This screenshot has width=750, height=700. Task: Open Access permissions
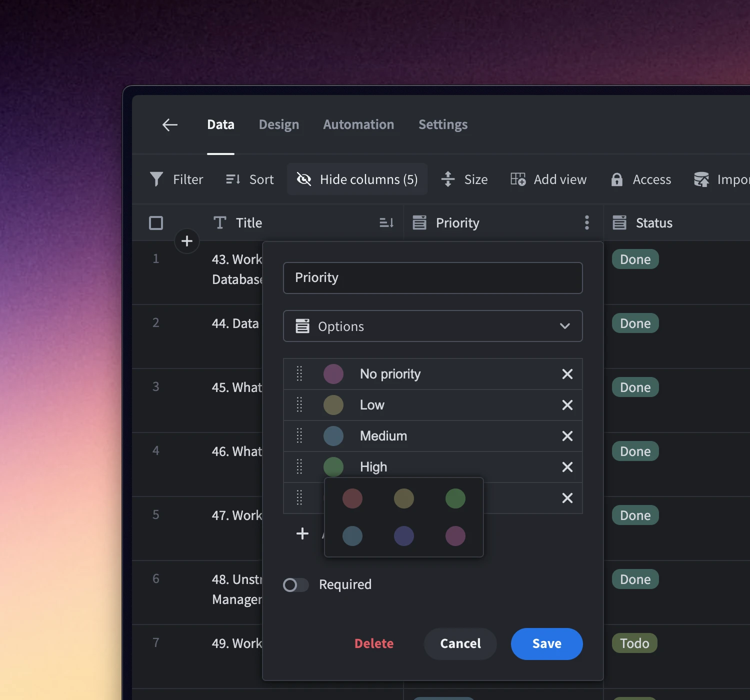coord(641,179)
